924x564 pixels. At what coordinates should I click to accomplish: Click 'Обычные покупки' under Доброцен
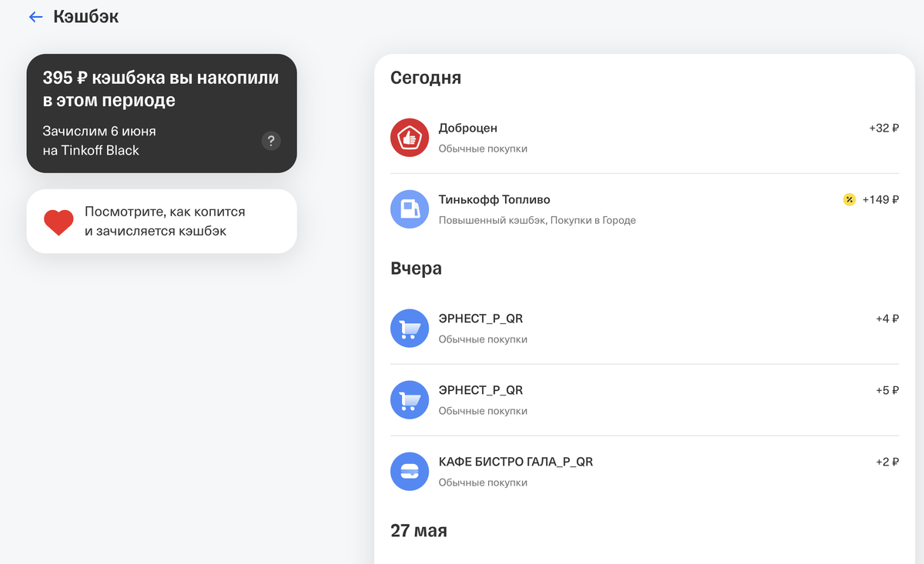pyautogui.click(x=484, y=149)
